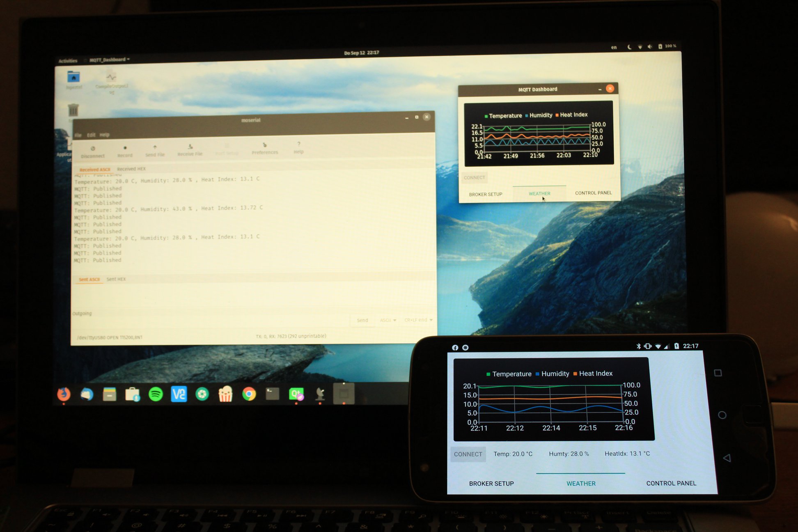798x532 pixels.
Task: Switch to the Sent HEX tab
Action: click(x=116, y=279)
